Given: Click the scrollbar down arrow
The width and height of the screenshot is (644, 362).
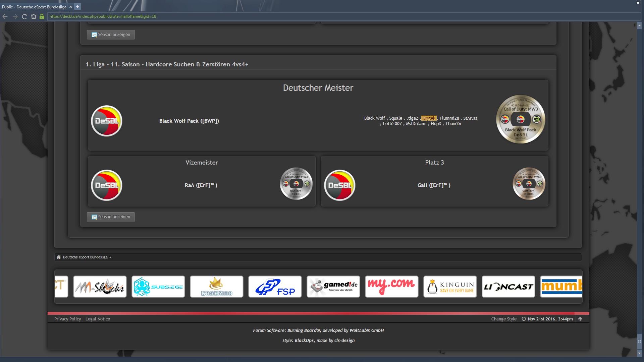Looking at the screenshot, I should click(x=639, y=353).
